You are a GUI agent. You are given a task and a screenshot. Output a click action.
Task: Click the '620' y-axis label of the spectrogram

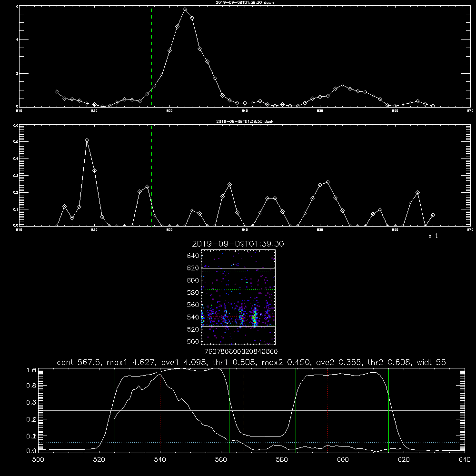(x=193, y=268)
